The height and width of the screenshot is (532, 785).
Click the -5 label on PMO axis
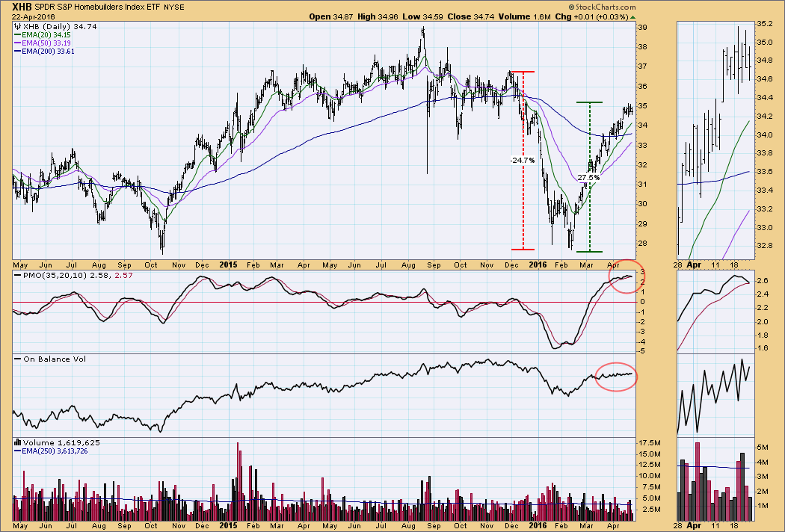(x=641, y=351)
